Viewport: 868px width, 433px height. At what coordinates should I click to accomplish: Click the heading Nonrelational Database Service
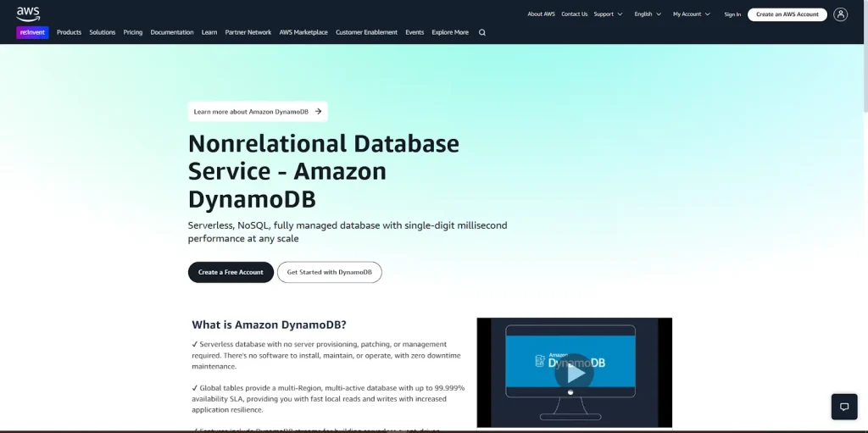point(324,171)
